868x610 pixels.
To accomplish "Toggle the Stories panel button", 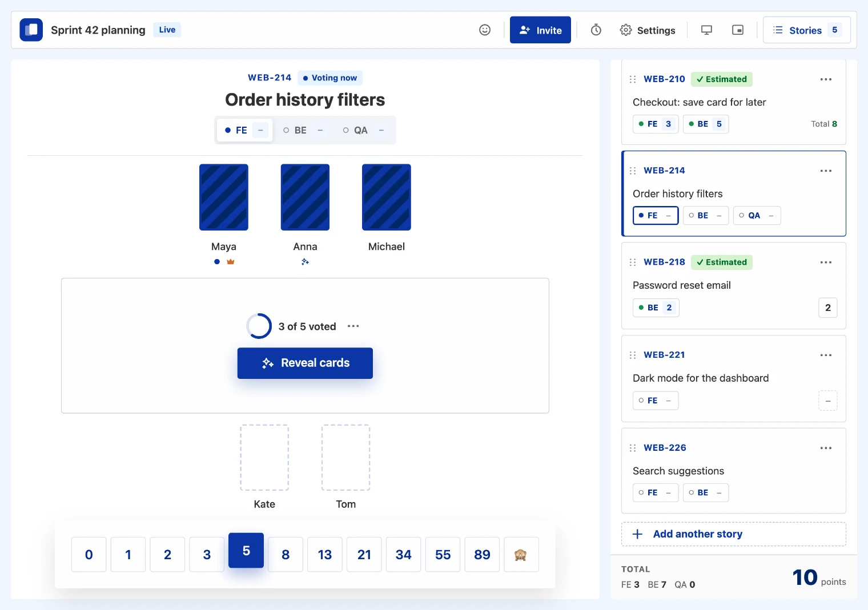I will [807, 30].
